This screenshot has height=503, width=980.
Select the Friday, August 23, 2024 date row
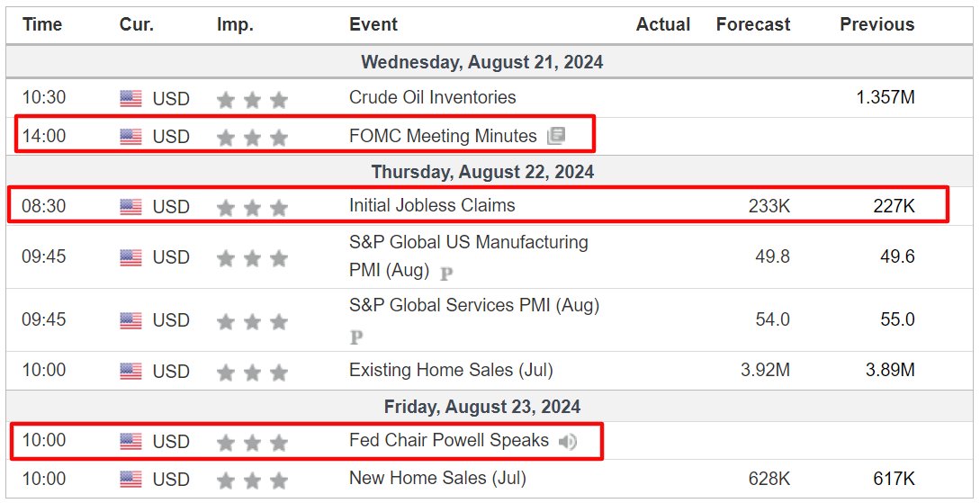point(490,407)
